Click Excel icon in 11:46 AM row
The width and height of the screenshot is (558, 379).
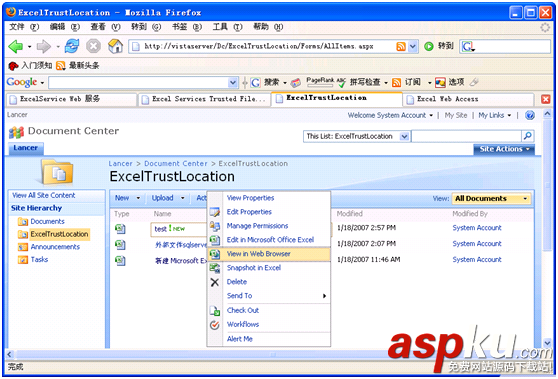tap(120, 260)
